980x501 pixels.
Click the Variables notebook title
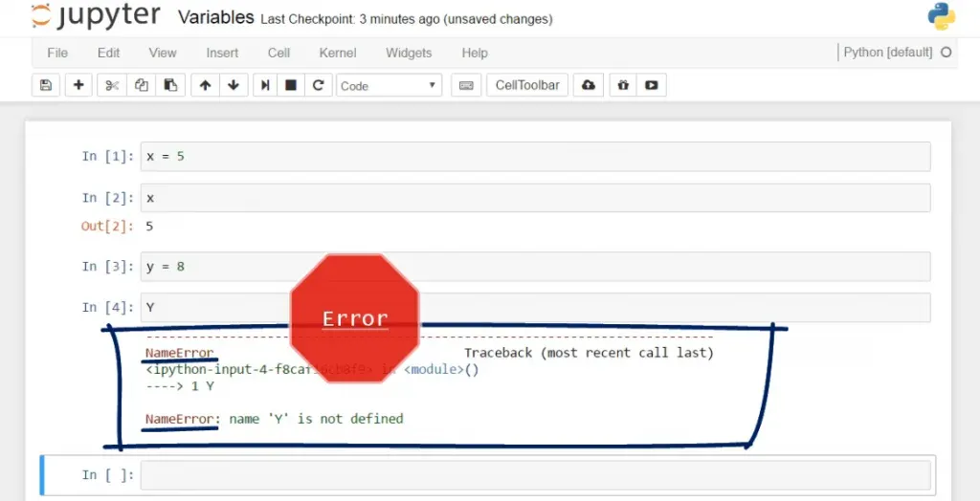[x=216, y=18]
